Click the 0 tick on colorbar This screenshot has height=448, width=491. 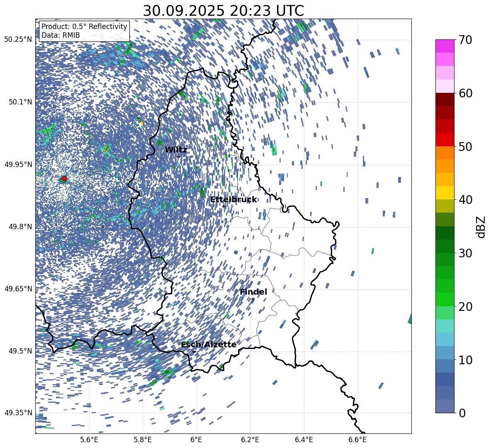click(x=462, y=413)
